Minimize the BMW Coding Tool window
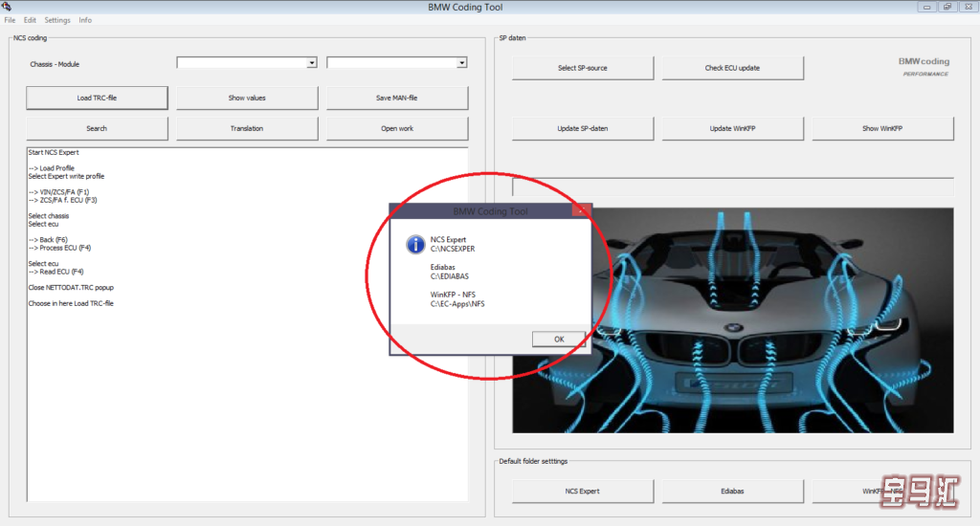This screenshot has width=980, height=526. click(x=926, y=7)
